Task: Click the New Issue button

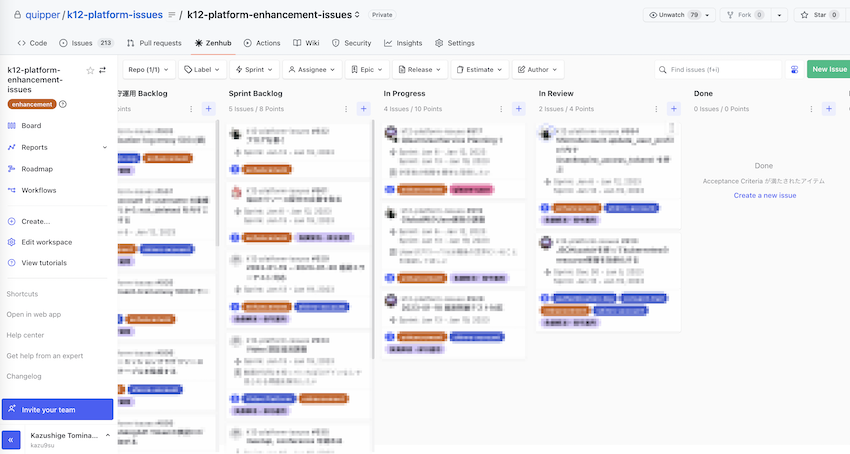Action: 829,69
